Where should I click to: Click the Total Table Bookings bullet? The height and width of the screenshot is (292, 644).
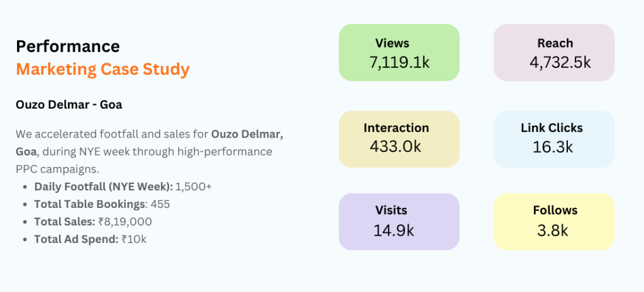click(x=103, y=204)
